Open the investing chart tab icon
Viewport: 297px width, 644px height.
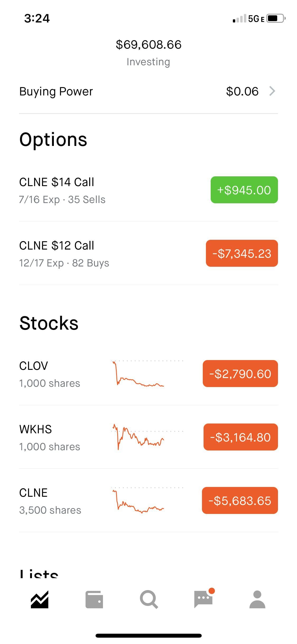click(40, 599)
